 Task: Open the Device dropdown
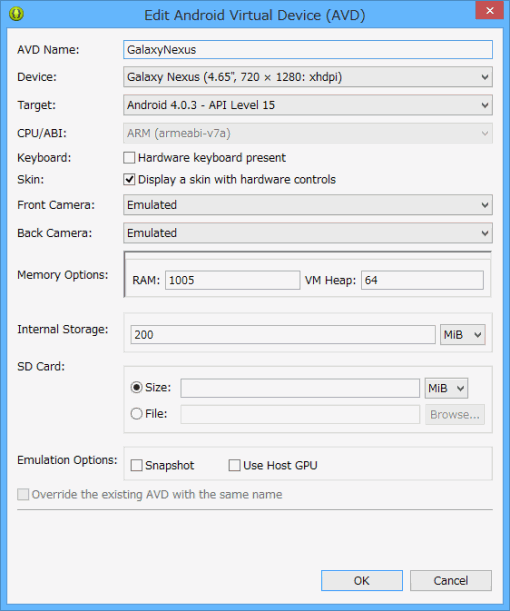tap(308, 77)
